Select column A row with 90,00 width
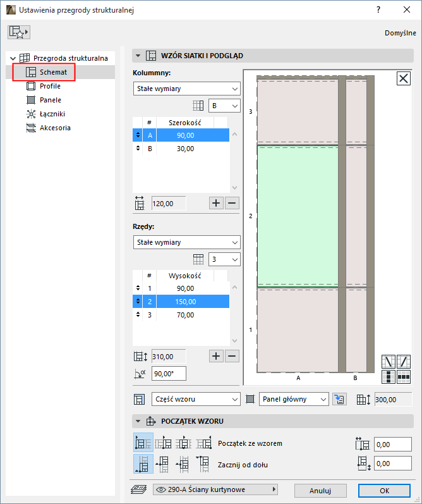 point(181,135)
